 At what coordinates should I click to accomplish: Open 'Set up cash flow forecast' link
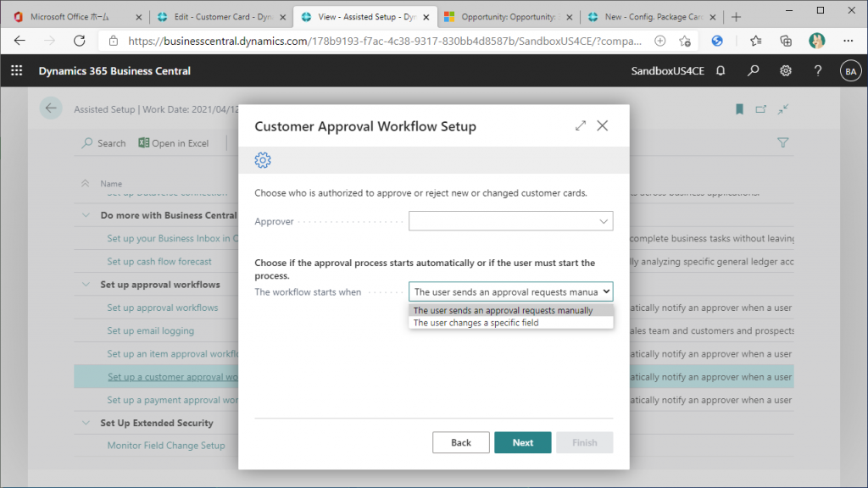pyautogui.click(x=159, y=261)
